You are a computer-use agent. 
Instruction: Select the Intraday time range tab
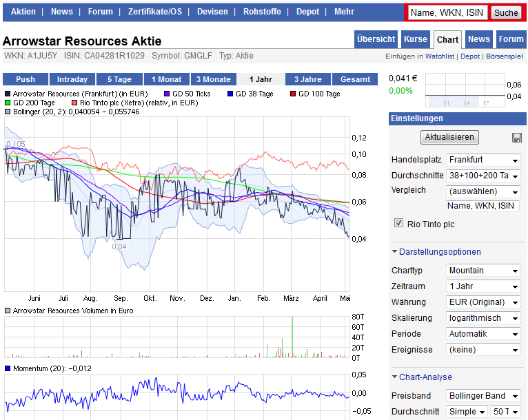(72, 79)
